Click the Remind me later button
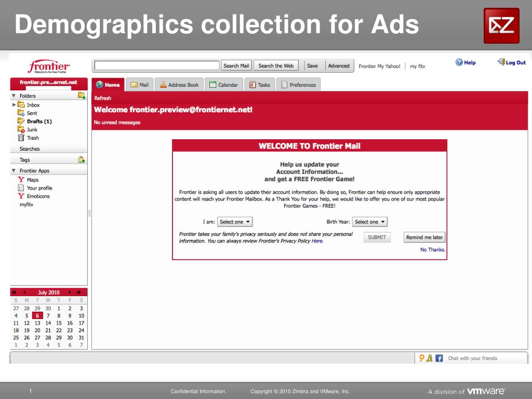The width and height of the screenshot is (532, 399). click(424, 237)
